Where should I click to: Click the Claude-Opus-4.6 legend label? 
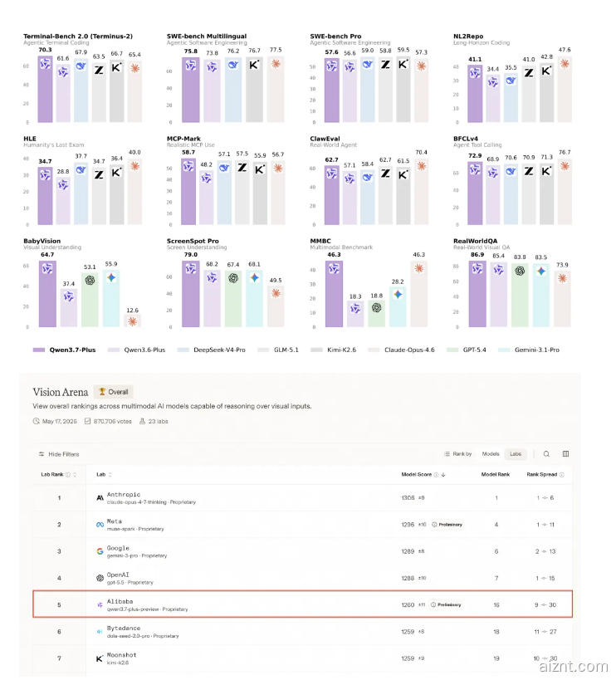click(x=409, y=350)
